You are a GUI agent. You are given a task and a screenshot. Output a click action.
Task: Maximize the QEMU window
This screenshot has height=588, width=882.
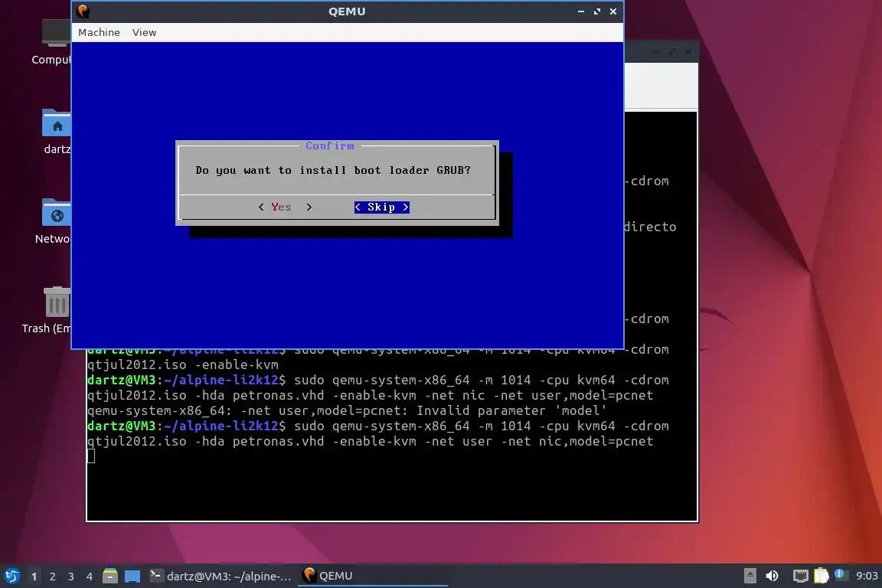pos(597,11)
